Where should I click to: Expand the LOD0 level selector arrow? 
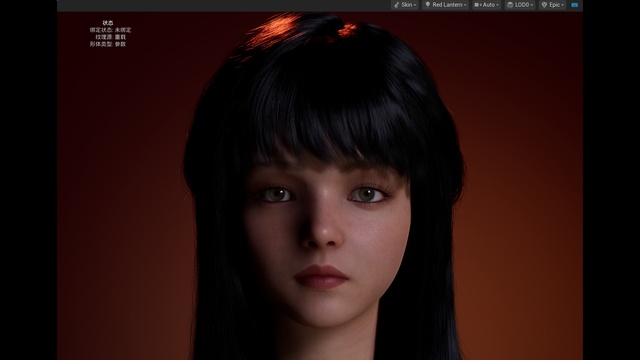click(x=531, y=5)
